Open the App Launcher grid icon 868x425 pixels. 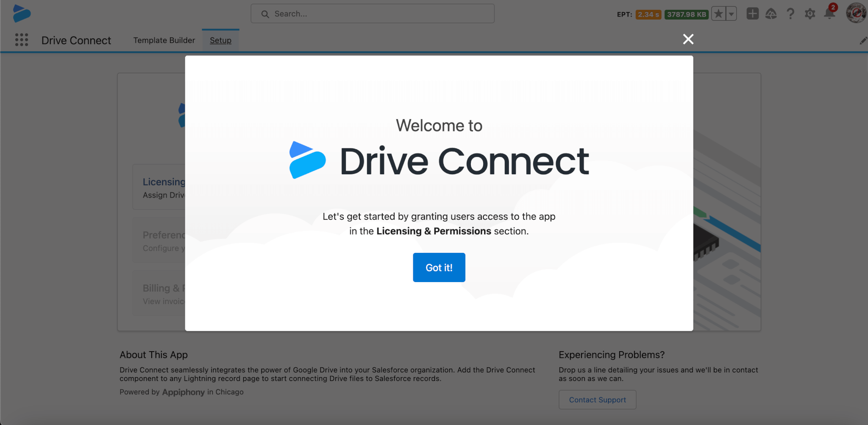point(22,40)
